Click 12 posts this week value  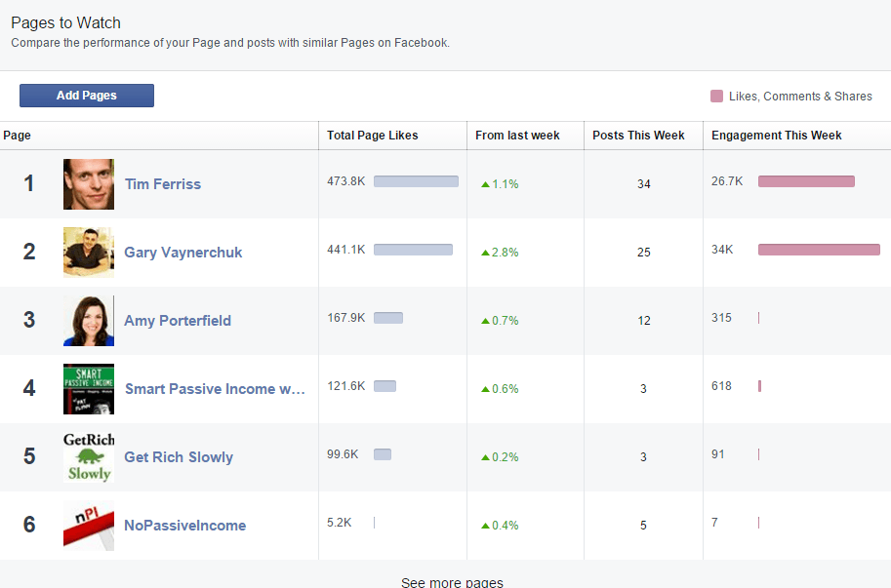pos(644,321)
